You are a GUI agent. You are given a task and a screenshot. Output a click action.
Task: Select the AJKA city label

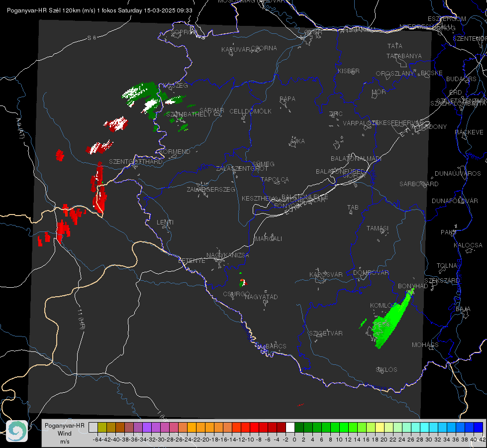pos(297,141)
